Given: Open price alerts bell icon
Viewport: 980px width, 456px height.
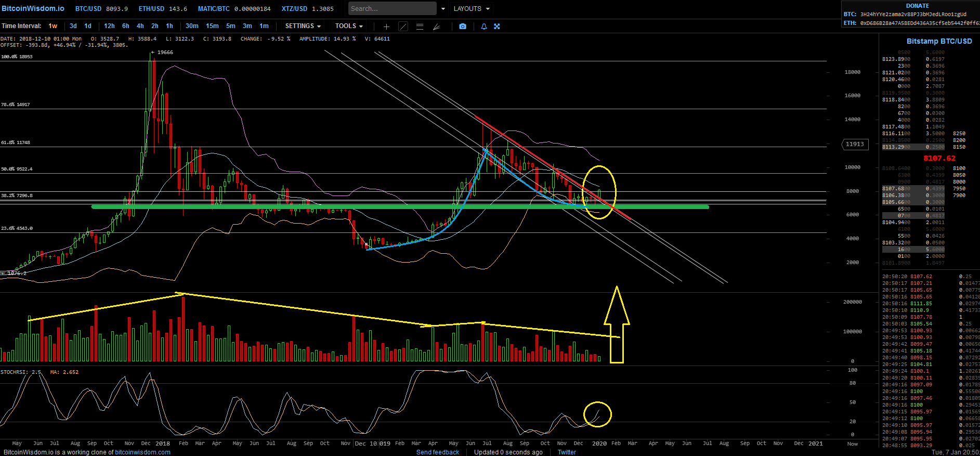Looking at the screenshot, I should tap(484, 27).
